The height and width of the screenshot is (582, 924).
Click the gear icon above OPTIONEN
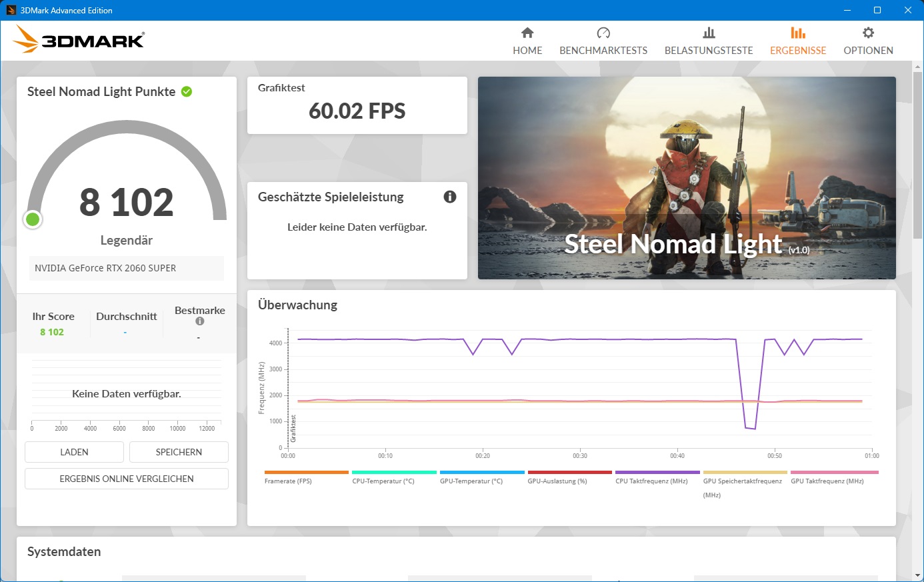click(x=868, y=33)
